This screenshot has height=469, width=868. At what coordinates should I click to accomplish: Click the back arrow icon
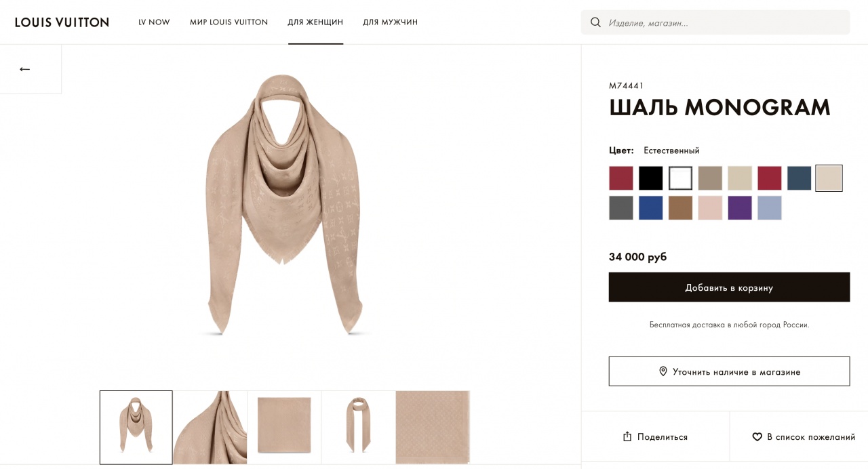pyautogui.click(x=25, y=69)
